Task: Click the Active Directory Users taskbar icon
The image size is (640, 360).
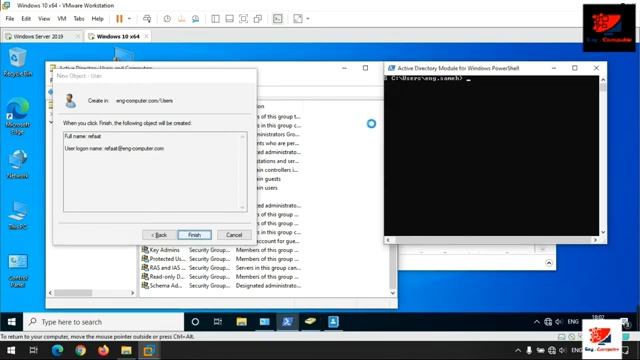Action: 333,322
